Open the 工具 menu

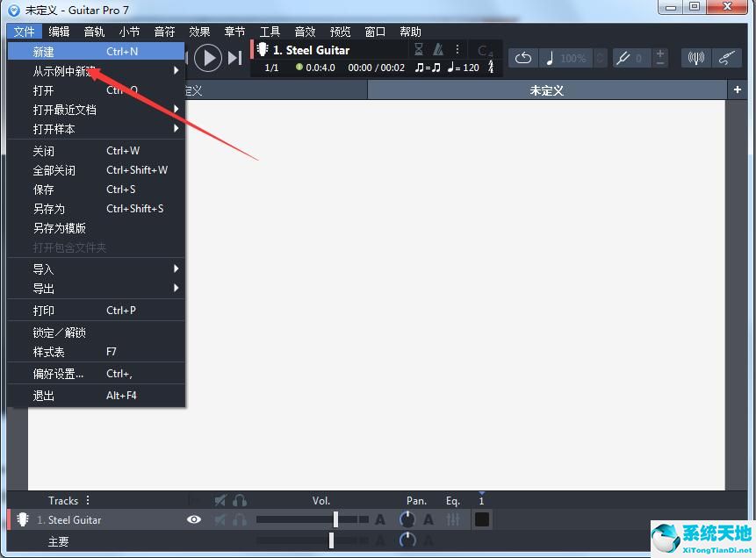pyautogui.click(x=270, y=32)
